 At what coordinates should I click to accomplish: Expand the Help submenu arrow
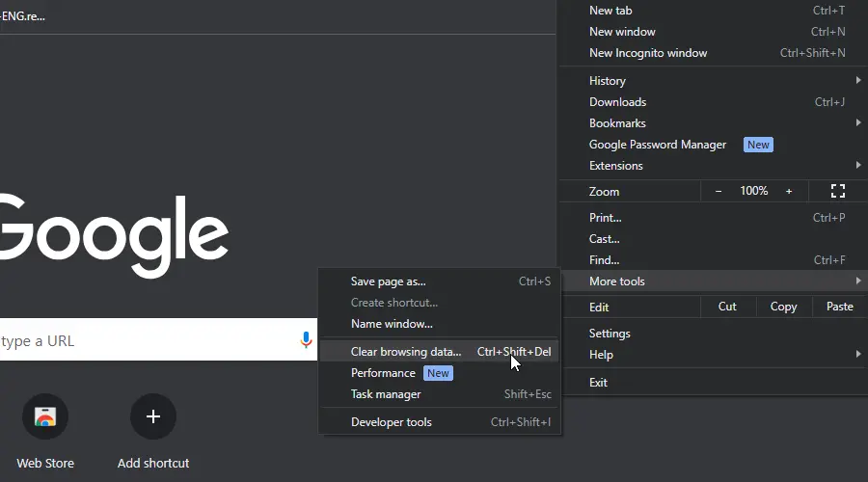pos(858,354)
